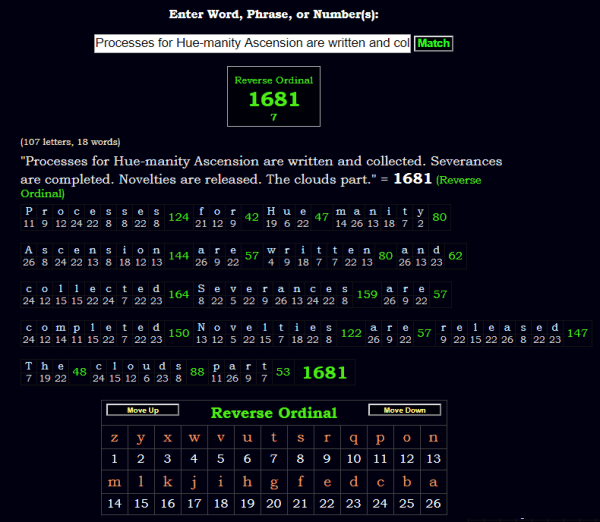Select the Reverse Ordinal 1681 result box
The width and height of the screenshot is (600, 522).
[x=274, y=96]
